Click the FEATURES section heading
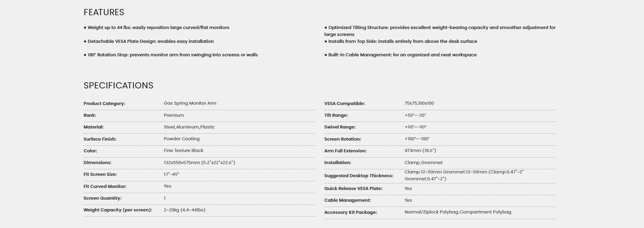This screenshot has height=228, width=644. (x=104, y=12)
